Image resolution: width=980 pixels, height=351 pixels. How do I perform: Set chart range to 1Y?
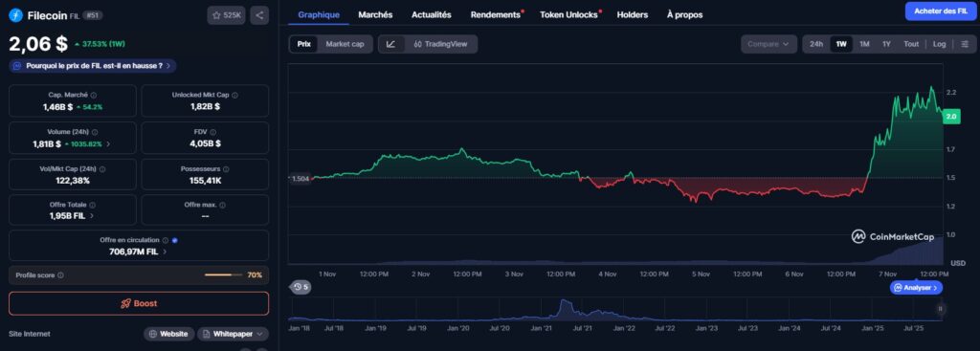(886, 44)
